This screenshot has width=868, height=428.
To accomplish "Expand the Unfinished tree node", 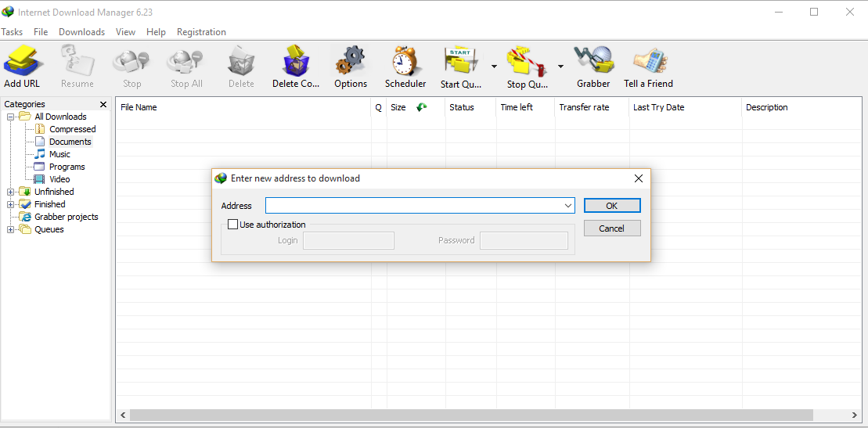I will pos(10,192).
